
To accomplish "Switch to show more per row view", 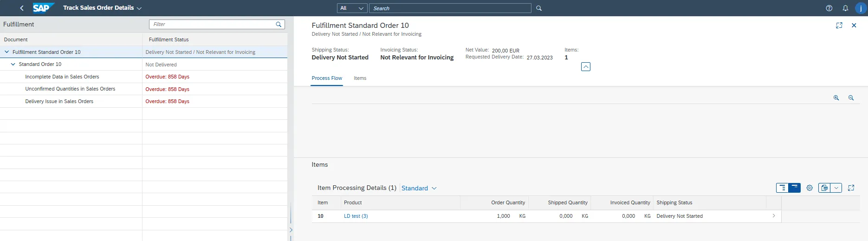I will [x=783, y=188].
